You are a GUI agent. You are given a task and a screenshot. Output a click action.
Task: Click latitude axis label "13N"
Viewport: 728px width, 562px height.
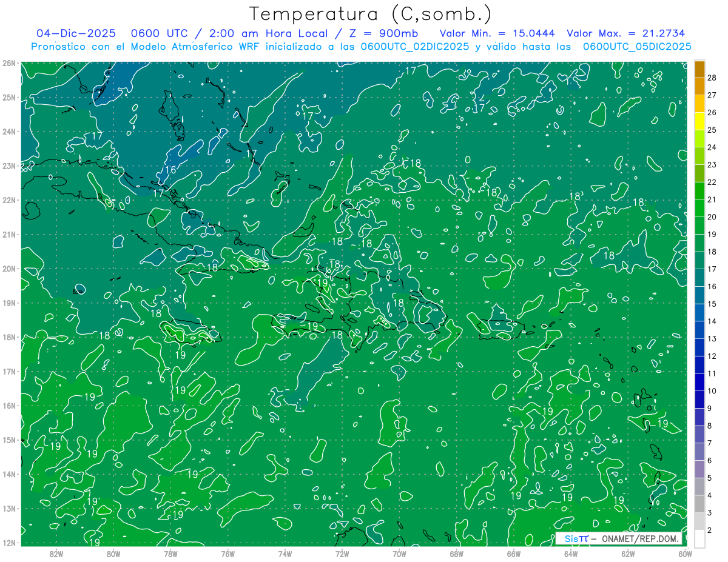pos(8,509)
